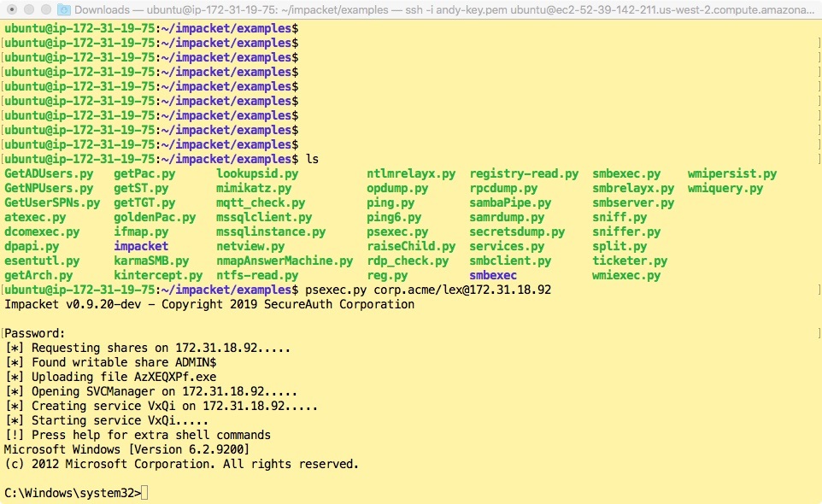Click the Microsoft Windows Version 6.2.9200 line

[x=126, y=449]
